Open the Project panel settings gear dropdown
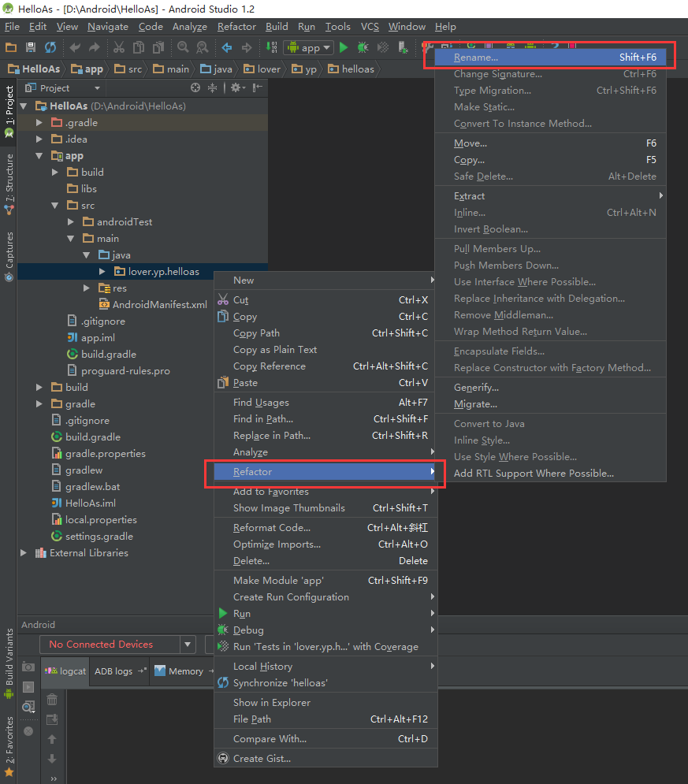This screenshot has height=784, width=688. [x=237, y=88]
